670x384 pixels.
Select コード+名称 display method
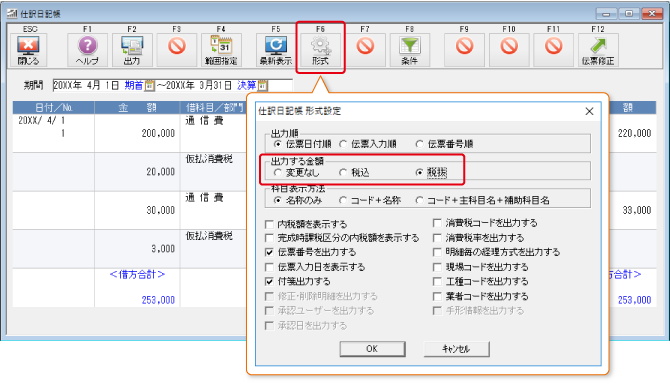tap(343, 200)
